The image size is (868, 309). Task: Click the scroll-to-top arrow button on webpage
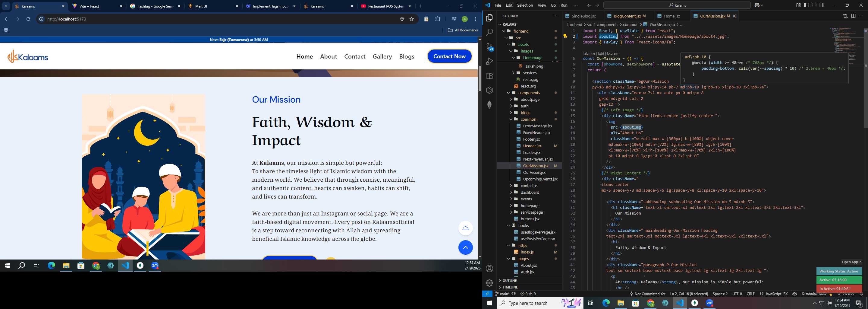(x=465, y=248)
